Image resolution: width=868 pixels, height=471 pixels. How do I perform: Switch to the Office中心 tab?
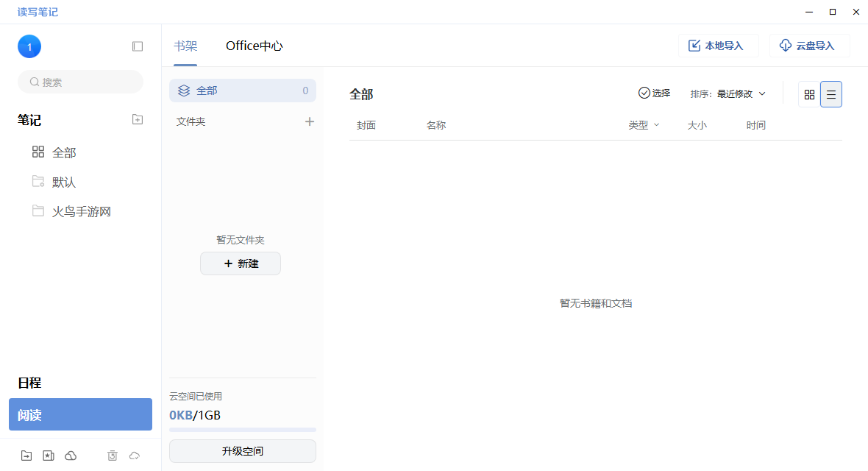(x=254, y=46)
